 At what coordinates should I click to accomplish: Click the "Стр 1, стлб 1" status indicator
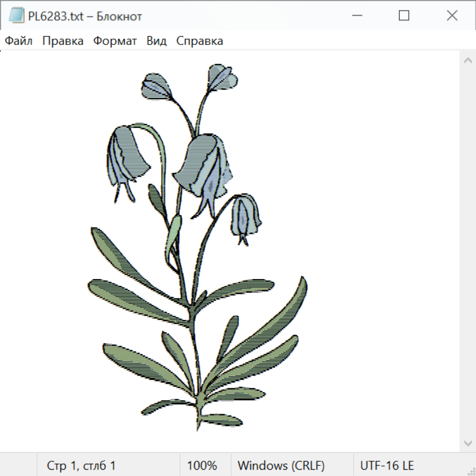(81, 465)
